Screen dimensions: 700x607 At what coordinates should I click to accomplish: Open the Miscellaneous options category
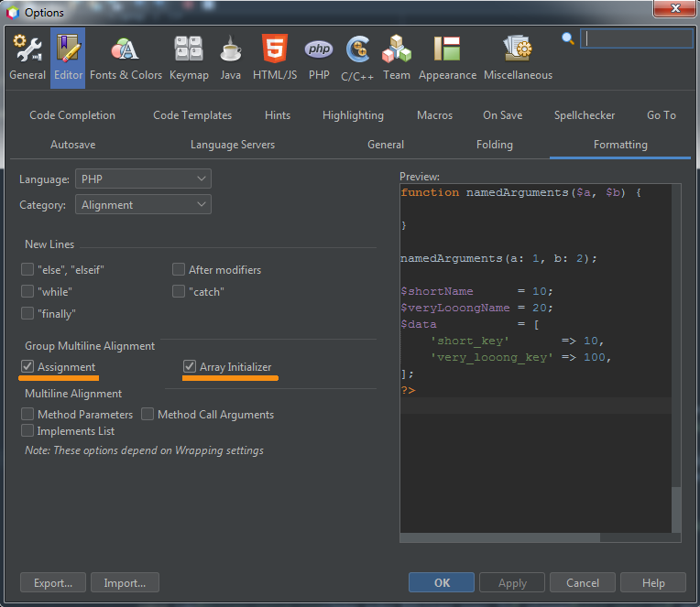click(x=518, y=58)
